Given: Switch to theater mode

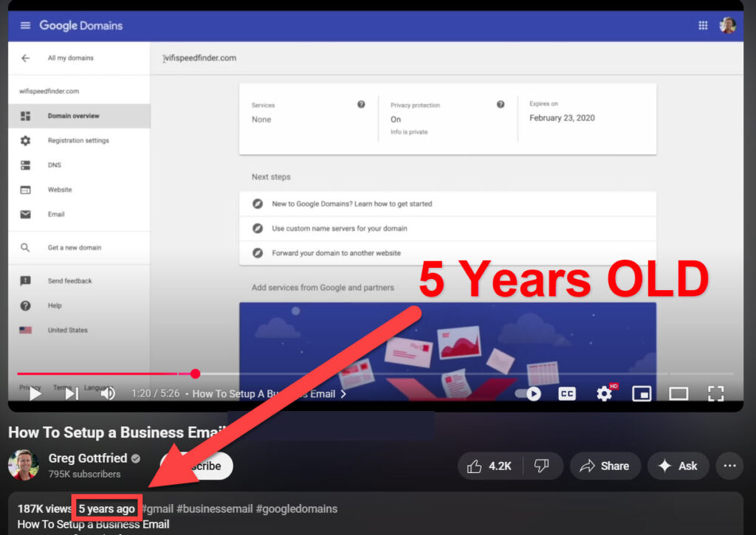Looking at the screenshot, I should pos(678,394).
